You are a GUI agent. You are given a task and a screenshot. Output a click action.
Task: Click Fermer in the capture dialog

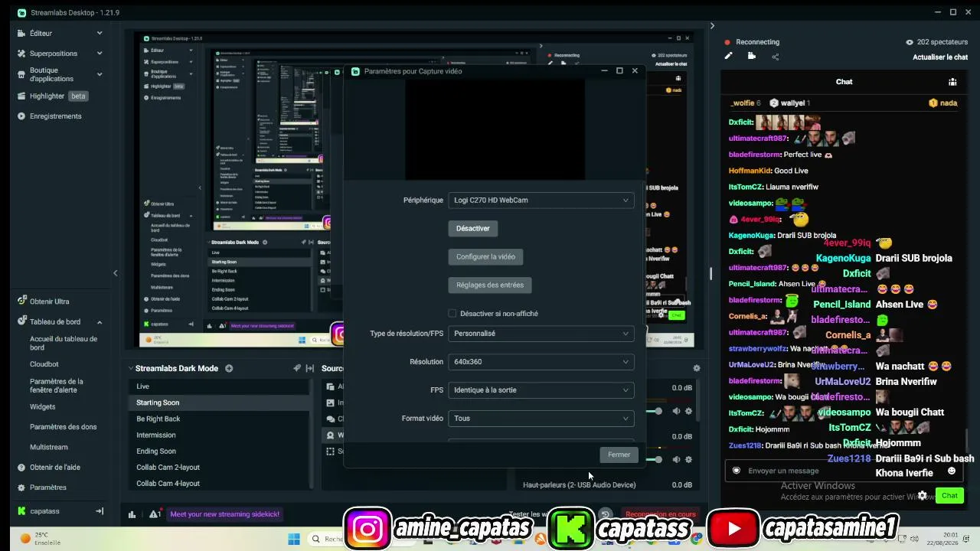(619, 455)
